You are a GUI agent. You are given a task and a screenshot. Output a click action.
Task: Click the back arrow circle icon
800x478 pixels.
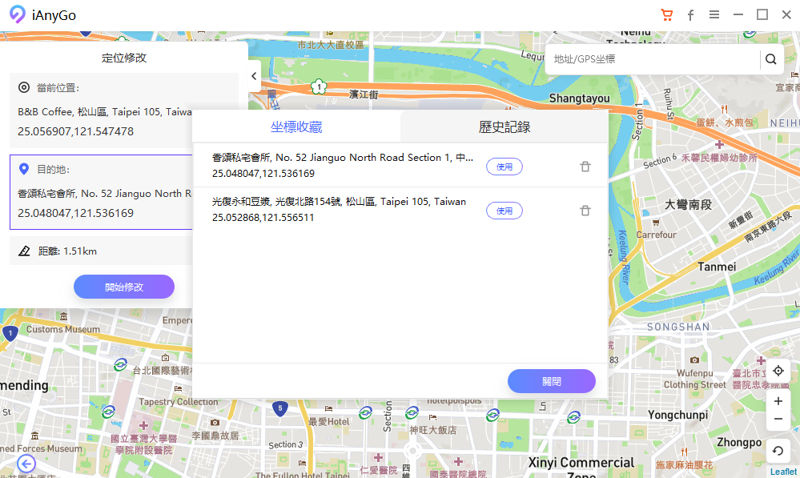coord(26,464)
